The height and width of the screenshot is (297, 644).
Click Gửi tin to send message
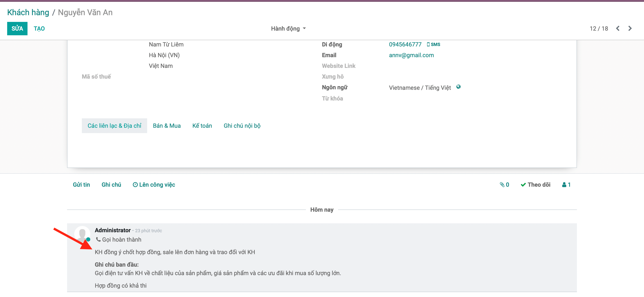81,185
